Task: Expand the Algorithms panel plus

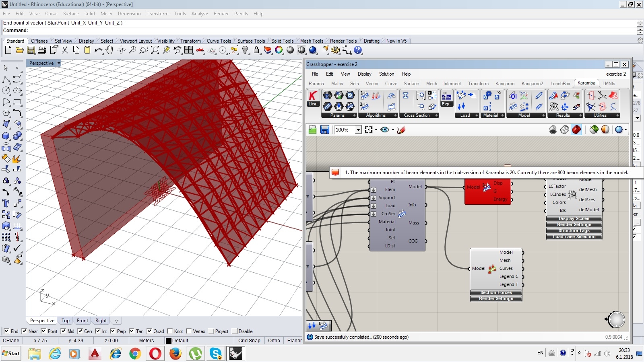Action: (395, 115)
